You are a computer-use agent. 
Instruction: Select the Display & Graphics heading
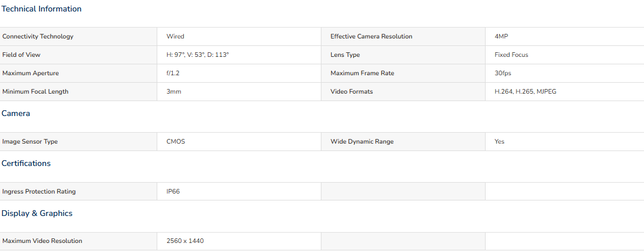37,214
